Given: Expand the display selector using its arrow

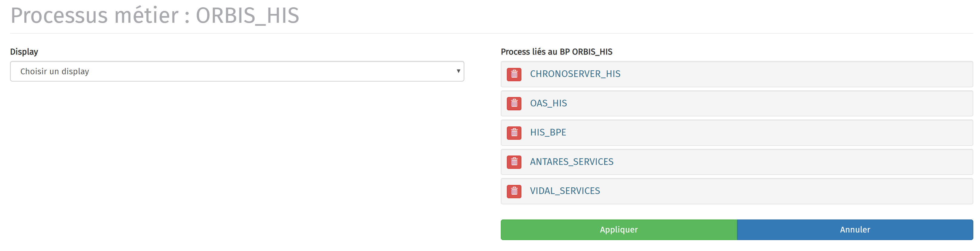Looking at the screenshot, I should (x=458, y=71).
